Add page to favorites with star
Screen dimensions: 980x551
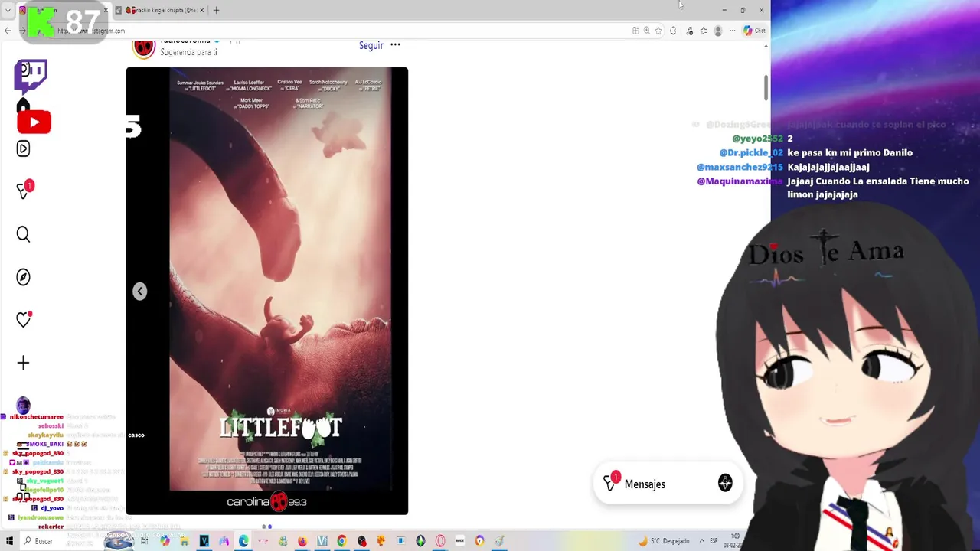click(658, 31)
